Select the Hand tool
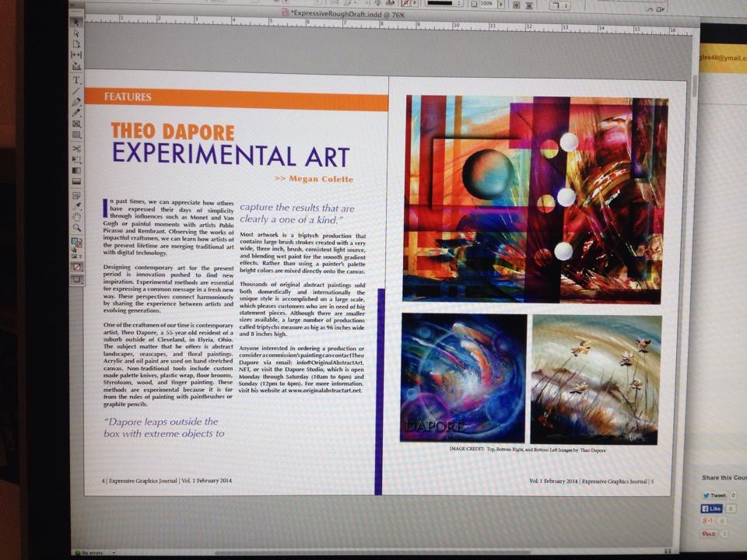This screenshot has width=747, height=560. click(77, 216)
